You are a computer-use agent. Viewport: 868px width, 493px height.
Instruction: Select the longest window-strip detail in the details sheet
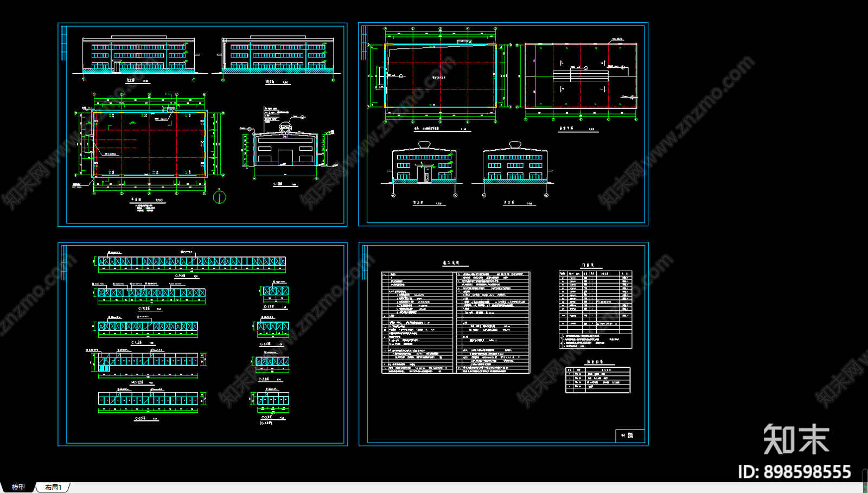[192, 261]
